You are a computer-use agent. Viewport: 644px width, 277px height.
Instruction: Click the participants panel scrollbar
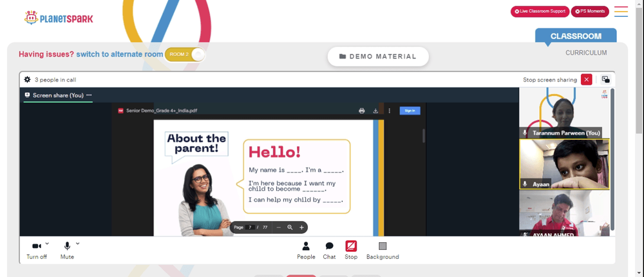pyautogui.click(x=612, y=160)
